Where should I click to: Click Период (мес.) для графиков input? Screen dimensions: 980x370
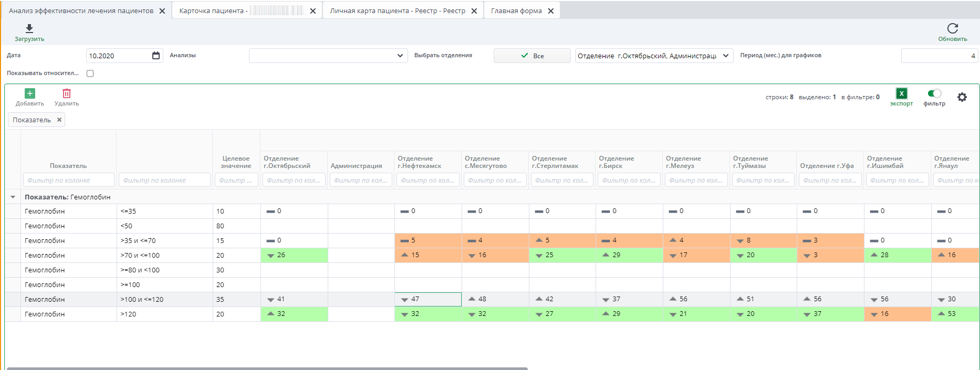[x=939, y=56]
